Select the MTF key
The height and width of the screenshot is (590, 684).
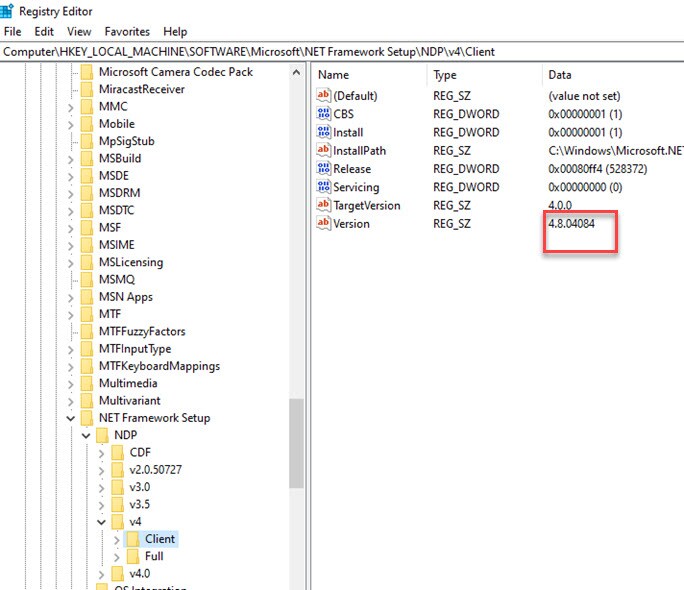pos(110,314)
